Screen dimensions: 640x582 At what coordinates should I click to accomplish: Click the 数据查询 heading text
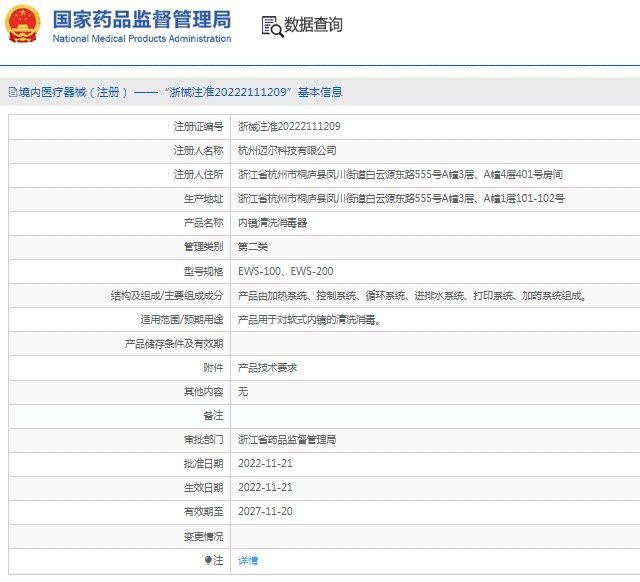click(x=313, y=24)
